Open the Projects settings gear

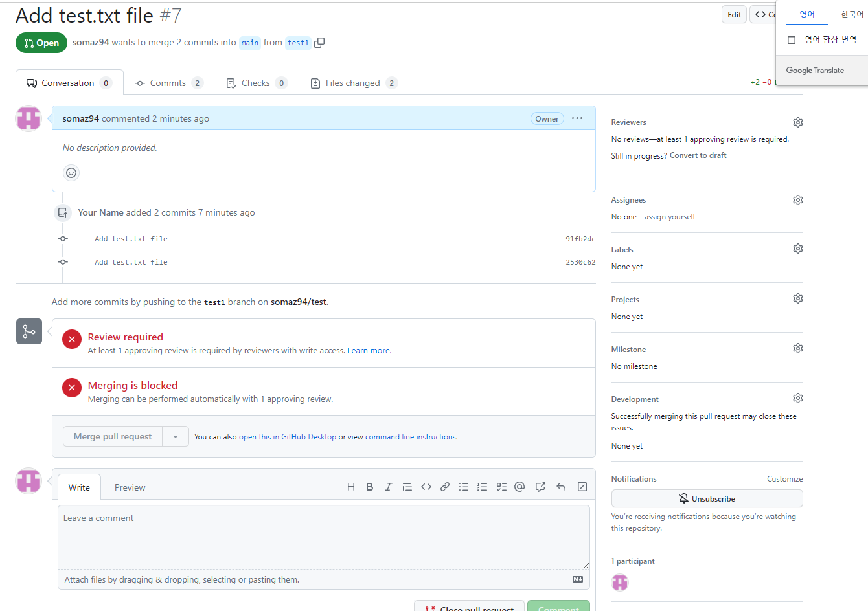point(798,298)
